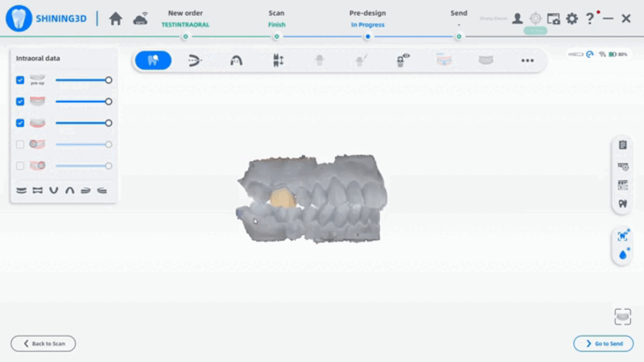The image size is (644, 362).
Task: Switch to lower arch U-shaped view icon
Action: [53, 191]
